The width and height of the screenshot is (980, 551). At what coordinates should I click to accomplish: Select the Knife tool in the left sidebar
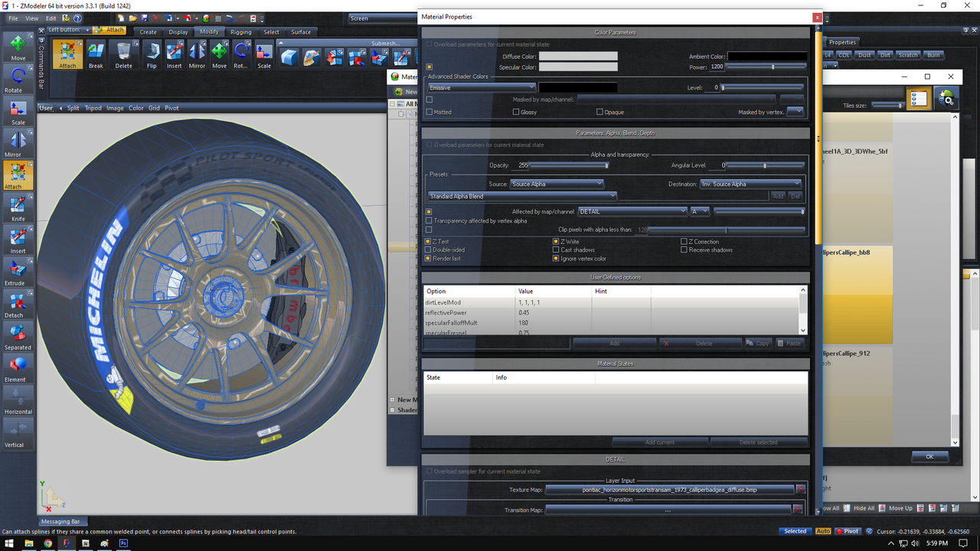(x=18, y=207)
